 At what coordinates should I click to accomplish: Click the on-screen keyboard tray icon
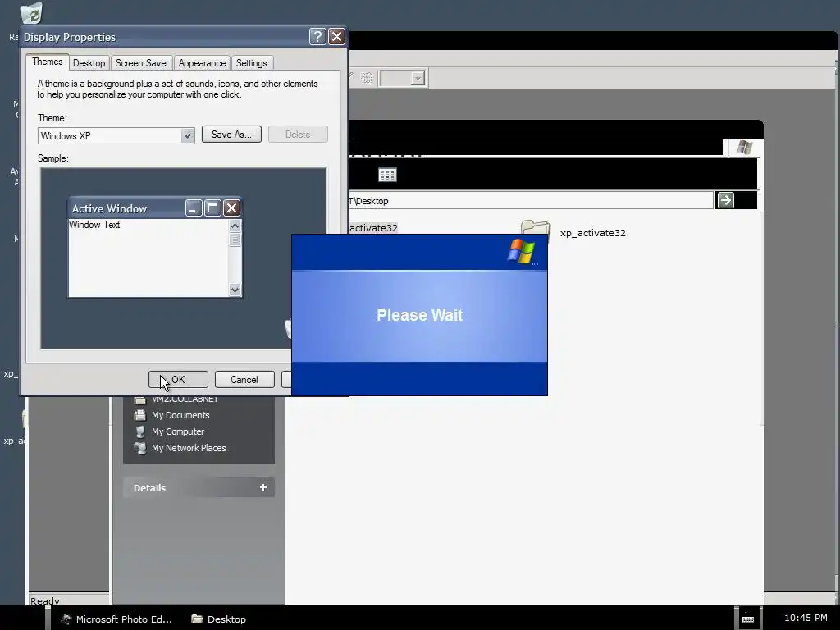[748, 619]
